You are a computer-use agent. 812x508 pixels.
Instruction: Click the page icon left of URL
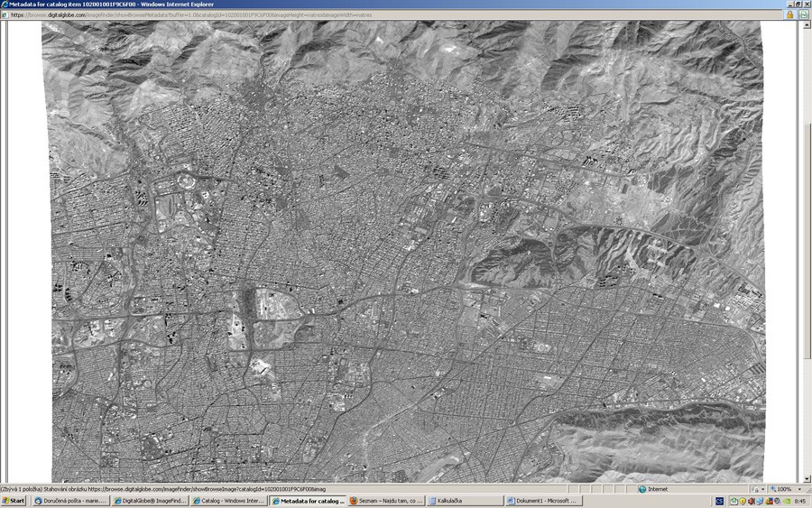(x=5, y=15)
